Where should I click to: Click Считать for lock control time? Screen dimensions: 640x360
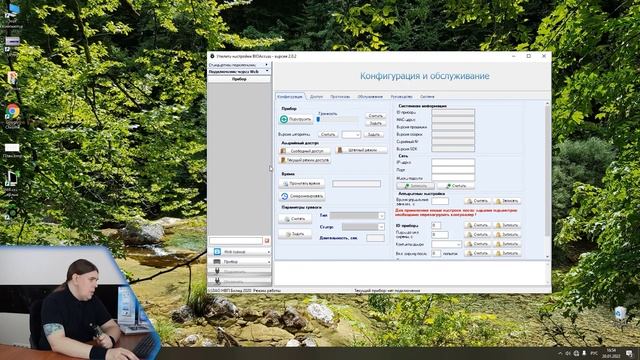coord(478,201)
